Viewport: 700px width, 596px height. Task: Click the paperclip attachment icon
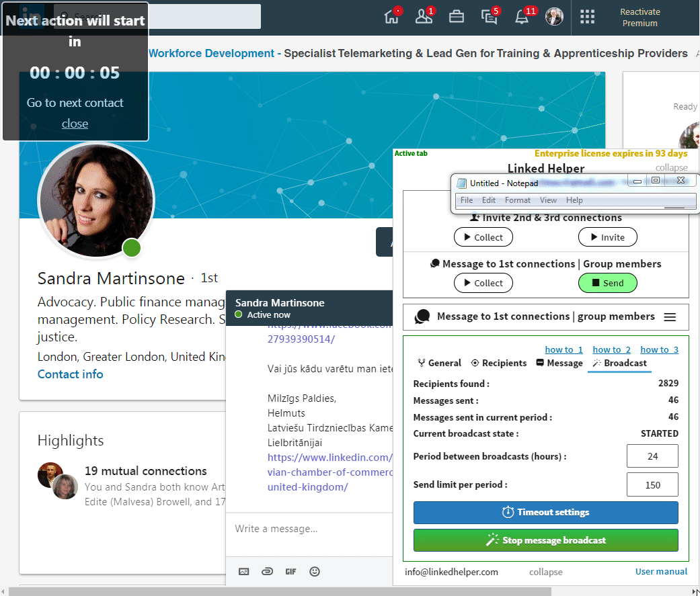coord(267,571)
